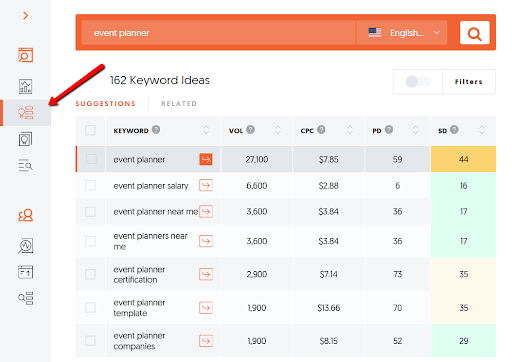512x362 pixels.
Task: Check the box for 'event planner salary'
Action: pos(90,185)
